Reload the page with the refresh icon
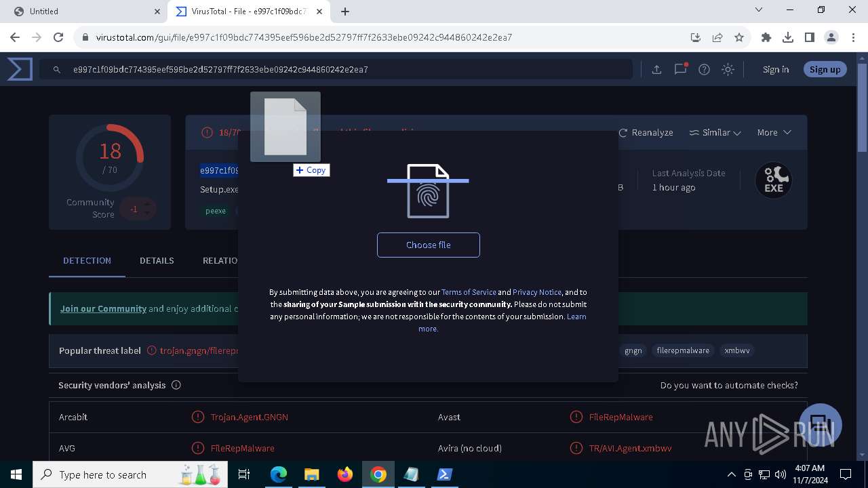This screenshot has height=488, width=868. [x=58, y=37]
